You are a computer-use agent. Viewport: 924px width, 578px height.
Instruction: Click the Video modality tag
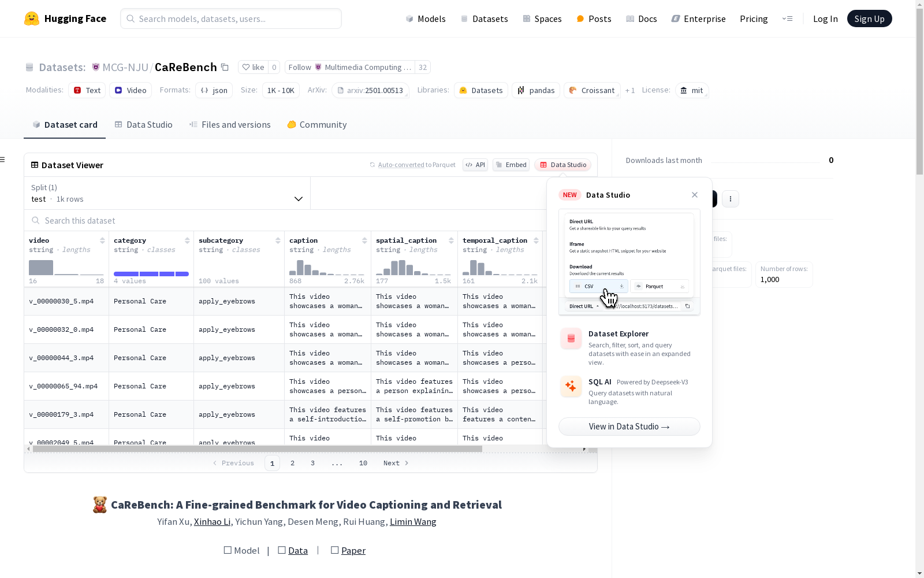(x=131, y=90)
